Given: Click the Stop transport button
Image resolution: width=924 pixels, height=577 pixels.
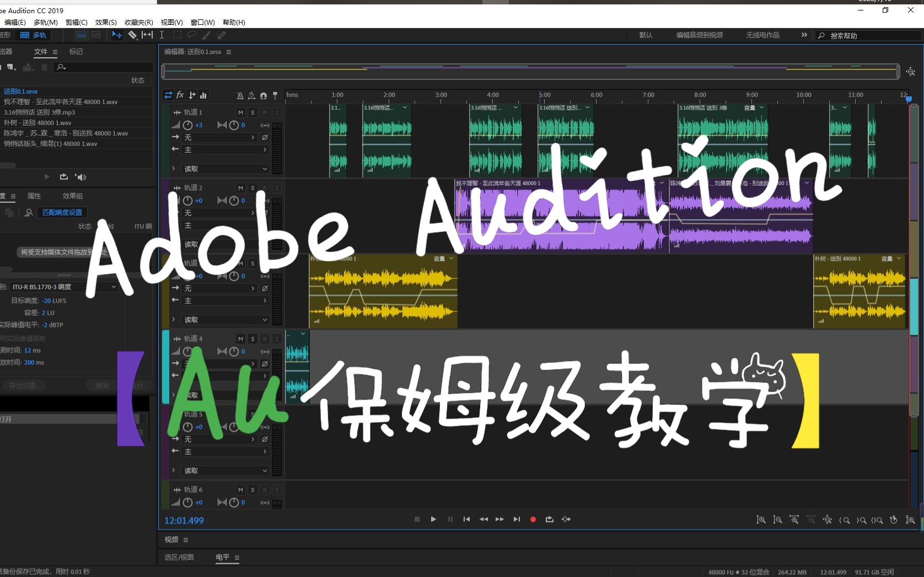Looking at the screenshot, I should coord(417,519).
